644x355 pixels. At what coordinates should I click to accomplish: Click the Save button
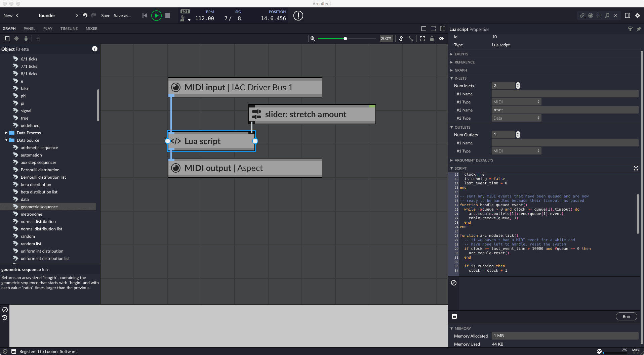[106, 15]
